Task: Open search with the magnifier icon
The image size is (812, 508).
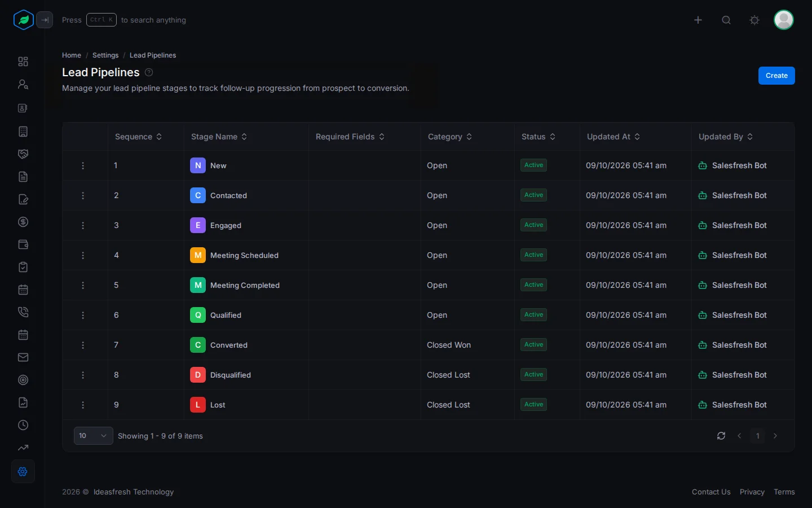Action: tap(726, 20)
